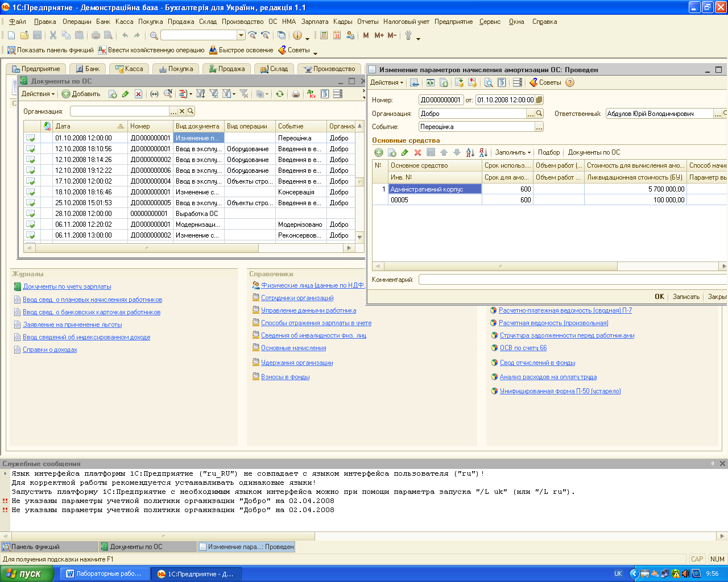Open the Зарплата menu
This screenshot has height=582, width=728.
[x=315, y=22]
